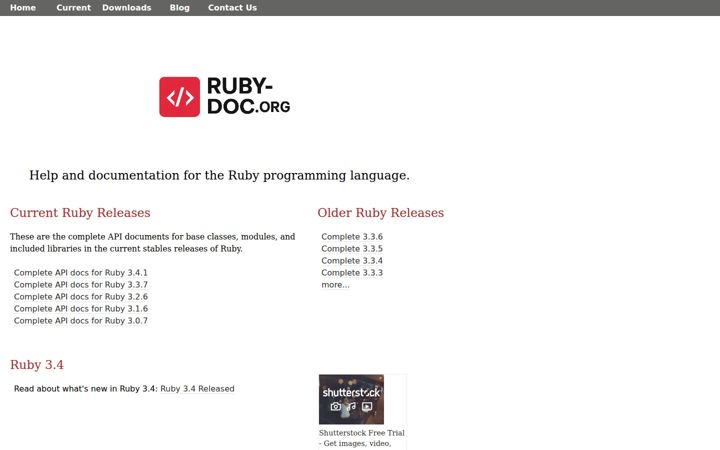Open the Contact Us menu item
Image resolution: width=720 pixels, height=450 pixels.
(232, 8)
